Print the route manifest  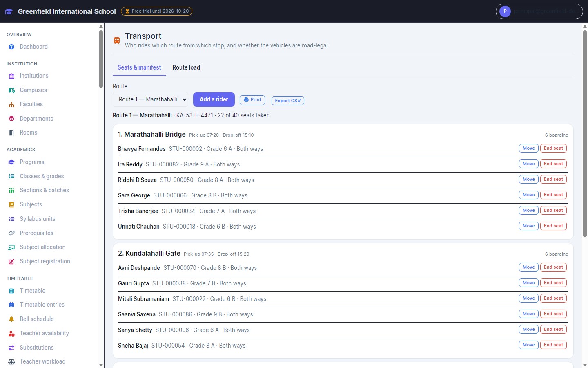click(252, 100)
